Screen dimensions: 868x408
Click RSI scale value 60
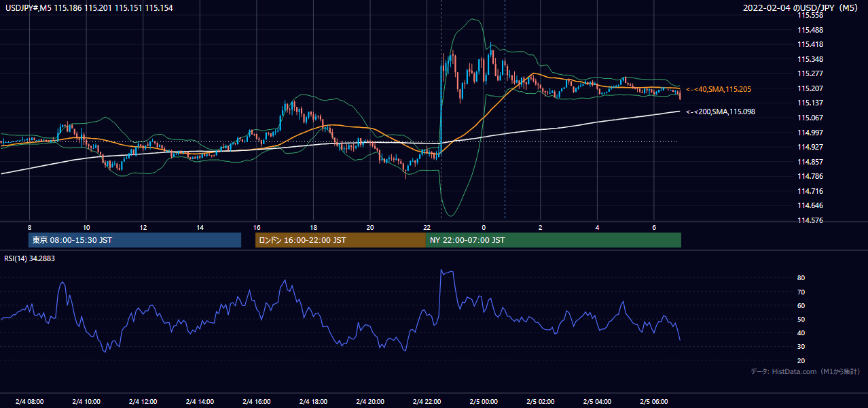801,305
